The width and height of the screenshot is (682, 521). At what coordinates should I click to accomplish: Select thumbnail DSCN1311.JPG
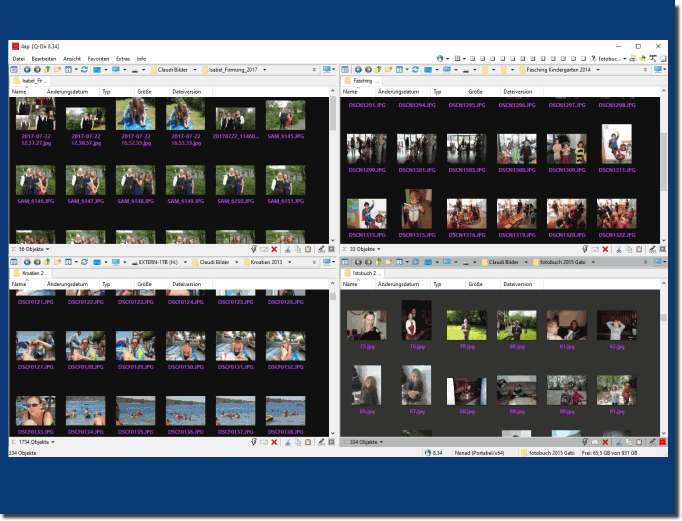coord(617,144)
